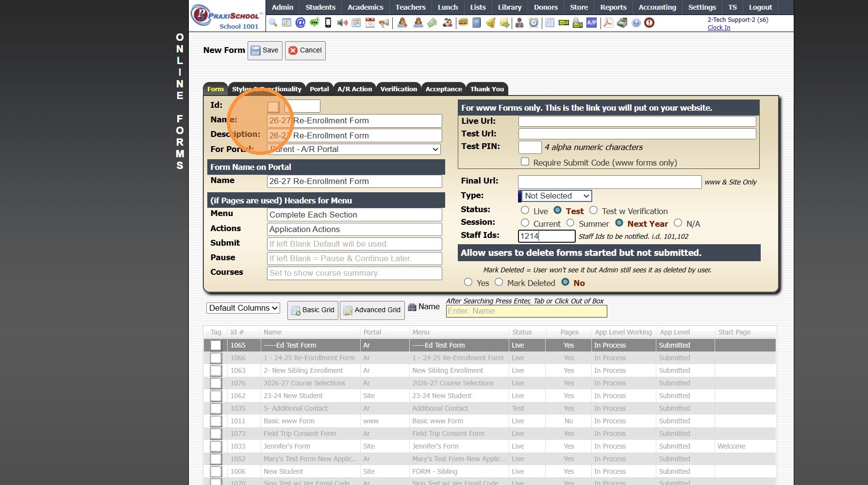Open the family group icon
Screen dimensions: 868x485
[x=448, y=23]
